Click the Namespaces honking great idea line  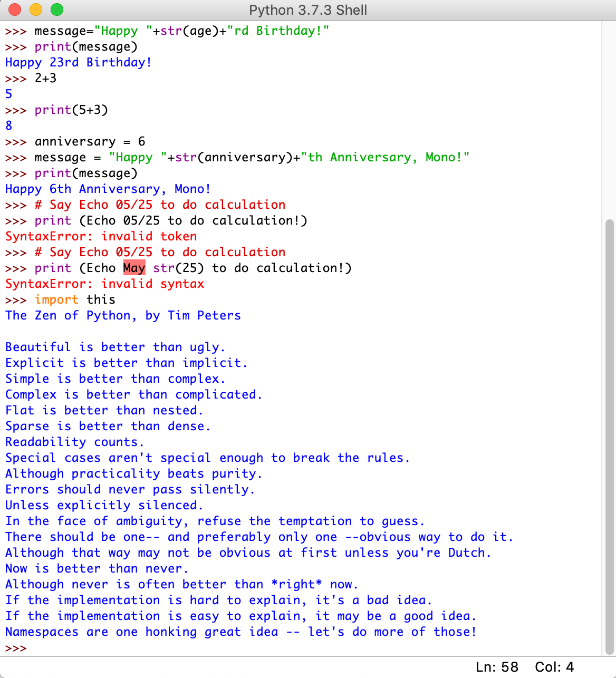click(240, 632)
